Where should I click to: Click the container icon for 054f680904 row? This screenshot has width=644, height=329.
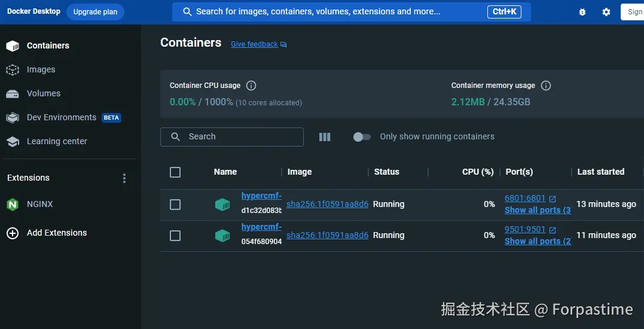point(222,235)
